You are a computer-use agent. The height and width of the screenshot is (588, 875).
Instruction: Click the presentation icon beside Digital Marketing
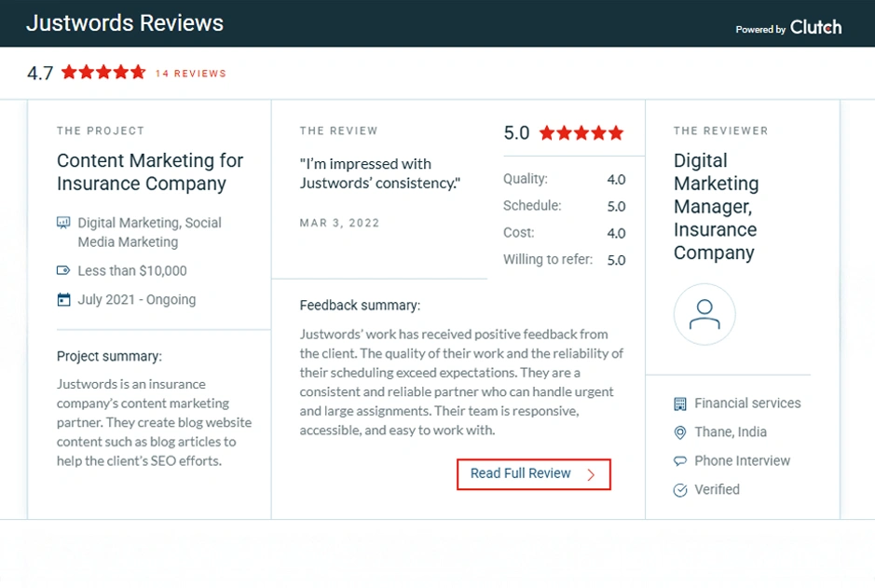tap(63, 223)
